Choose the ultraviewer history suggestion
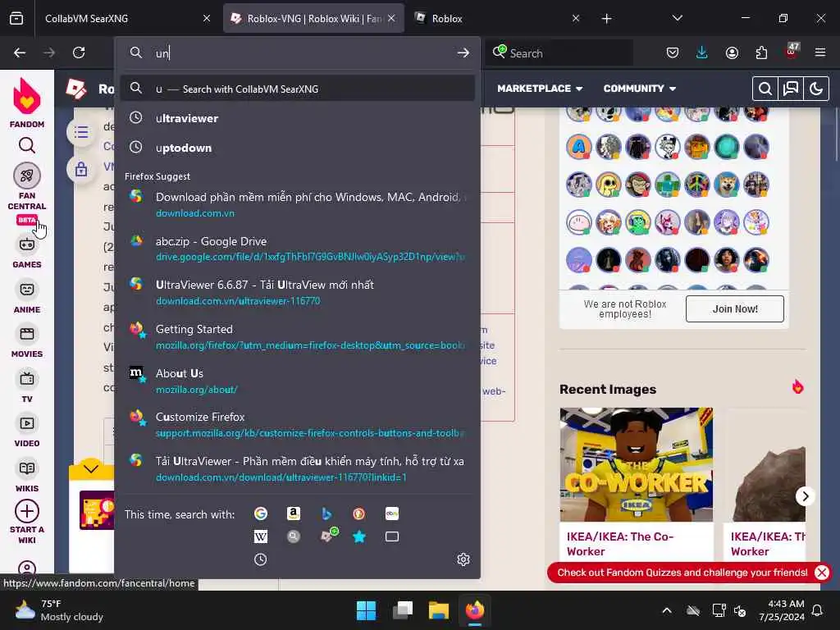Viewport: 840px width, 630px height. pos(297,118)
